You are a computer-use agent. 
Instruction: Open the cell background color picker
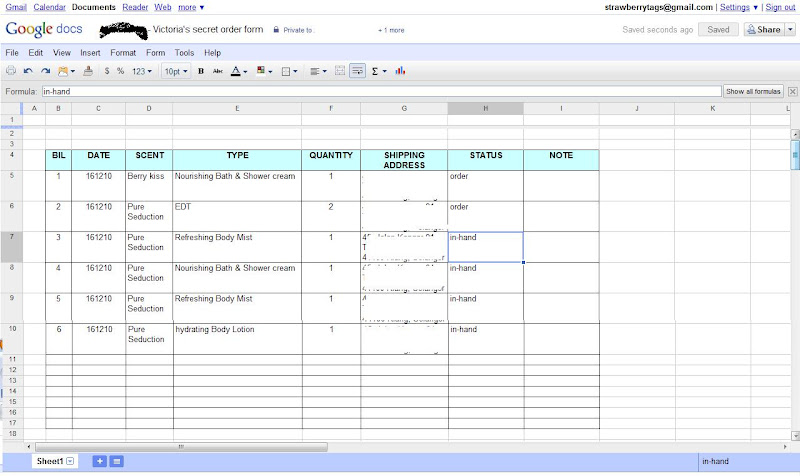[264, 71]
